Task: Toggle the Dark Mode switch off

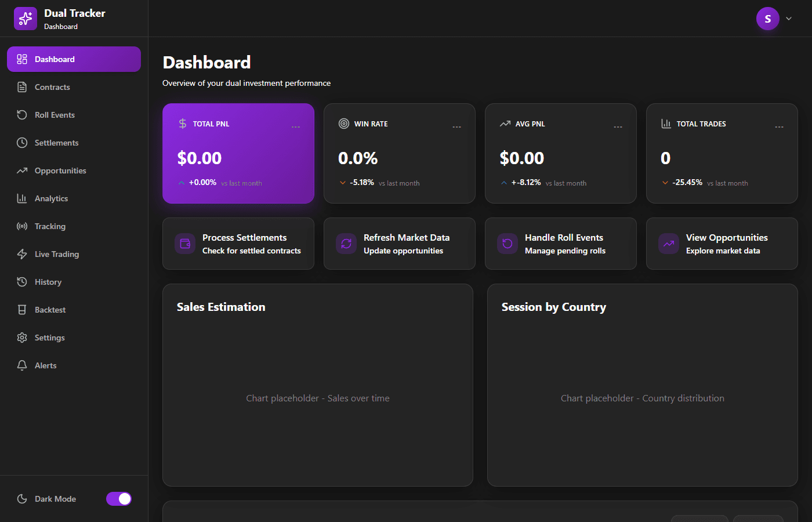Action: click(119, 499)
